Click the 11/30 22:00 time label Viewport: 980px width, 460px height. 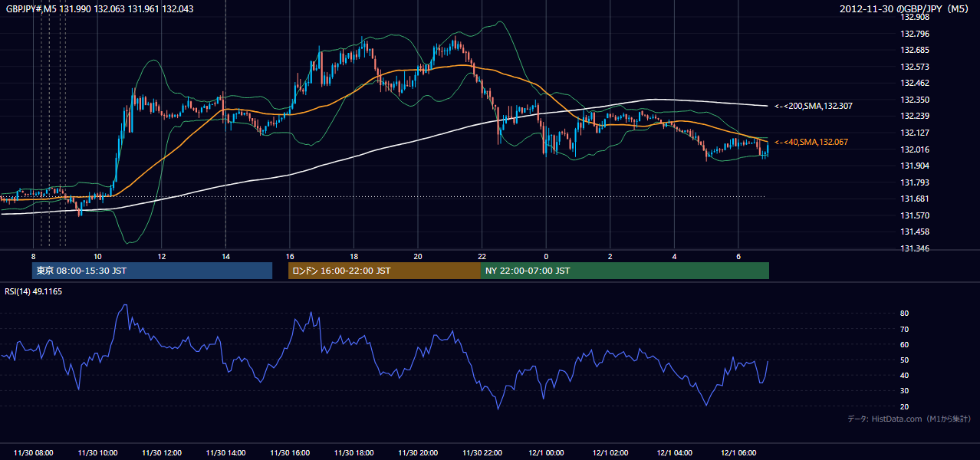tap(482, 453)
